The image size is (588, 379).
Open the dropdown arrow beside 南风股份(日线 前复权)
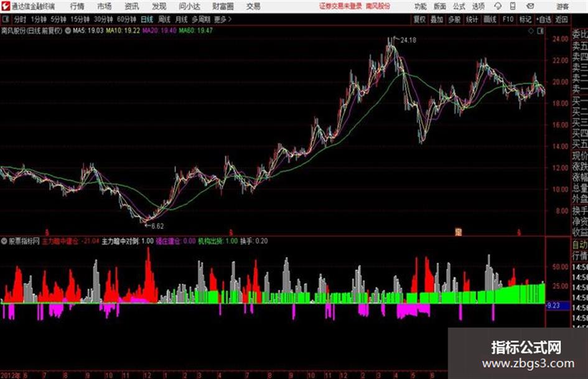68,30
